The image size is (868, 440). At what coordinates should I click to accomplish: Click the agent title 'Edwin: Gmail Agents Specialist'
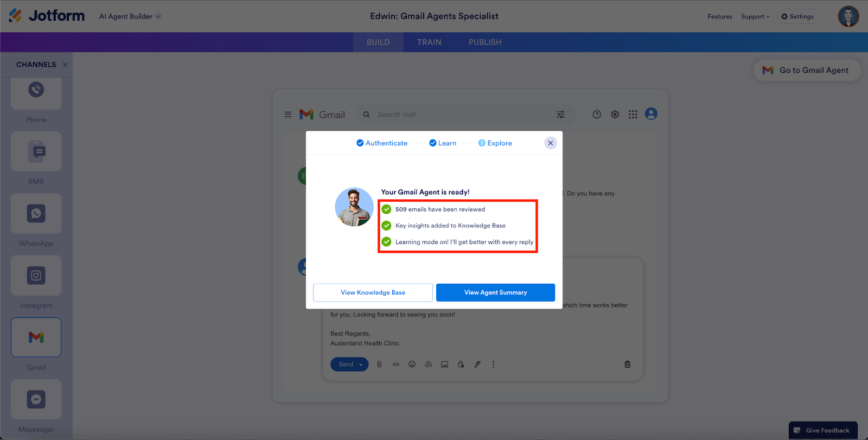click(x=434, y=16)
